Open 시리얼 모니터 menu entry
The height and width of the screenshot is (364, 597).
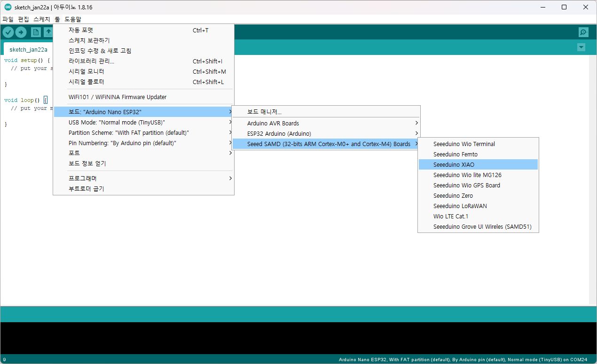143,71
